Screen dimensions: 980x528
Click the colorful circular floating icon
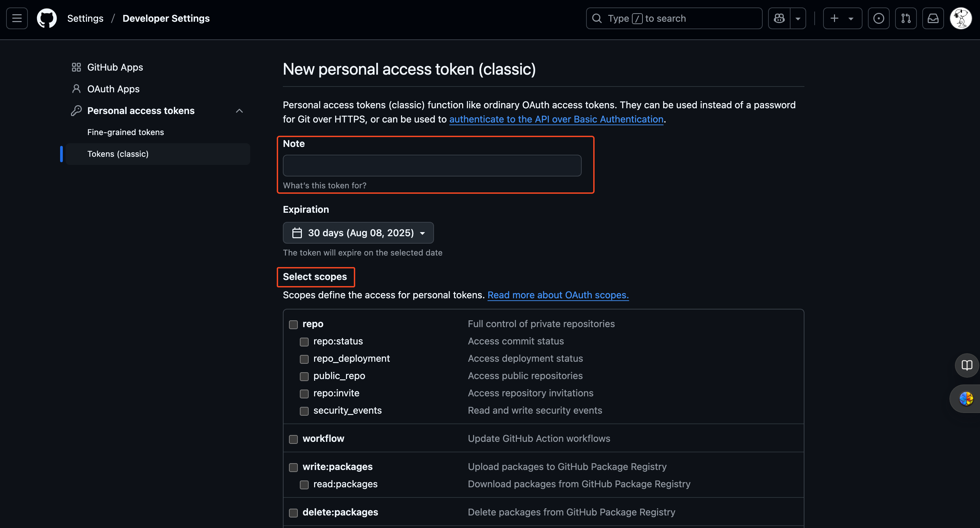click(966, 399)
